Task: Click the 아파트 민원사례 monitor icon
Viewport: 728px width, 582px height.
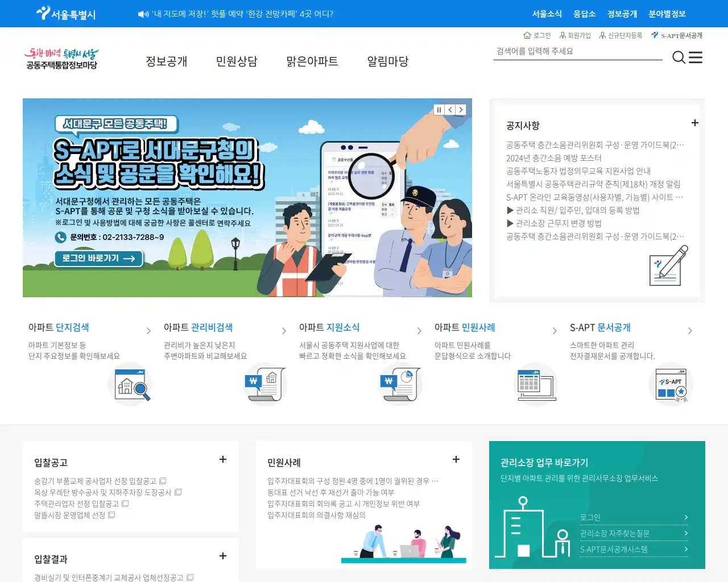Action: pyautogui.click(x=535, y=384)
